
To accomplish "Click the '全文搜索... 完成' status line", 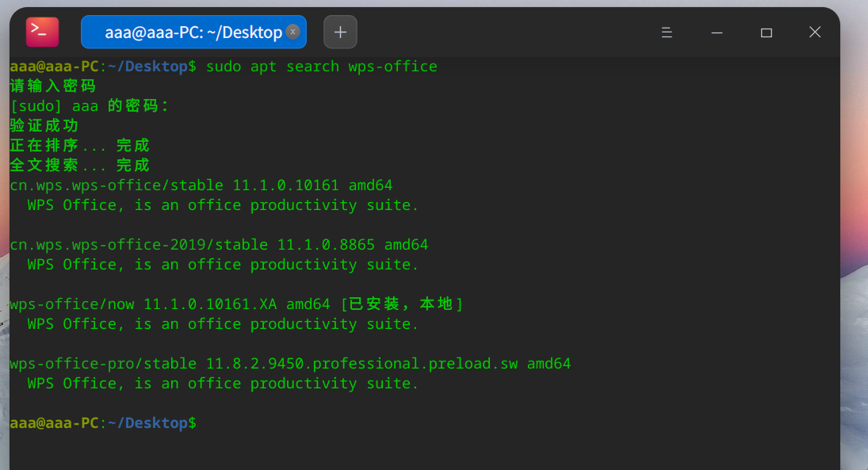I will [x=79, y=166].
